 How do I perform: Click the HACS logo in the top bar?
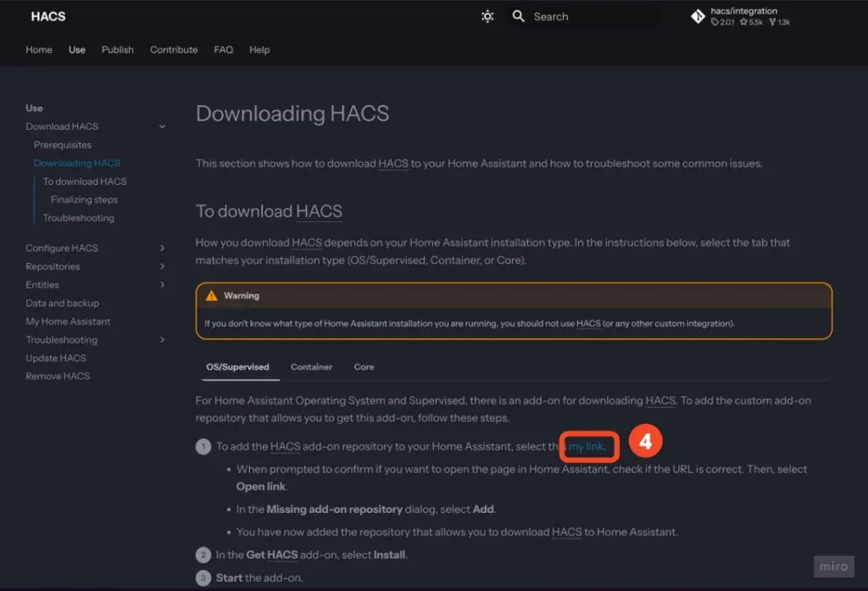pos(47,16)
